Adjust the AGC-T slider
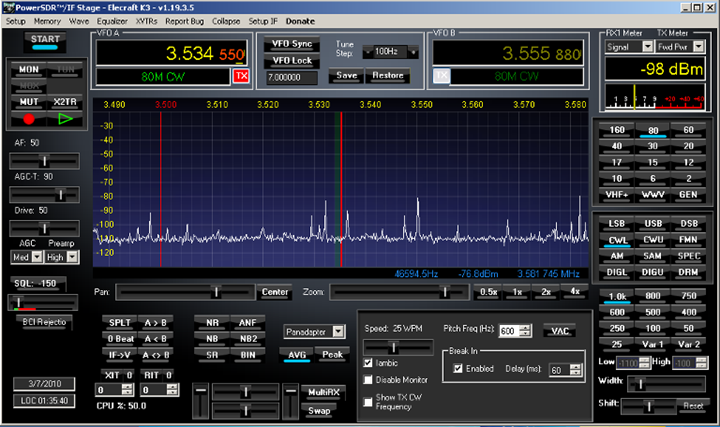This screenshot has width=720, height=427. coord(44,195)
